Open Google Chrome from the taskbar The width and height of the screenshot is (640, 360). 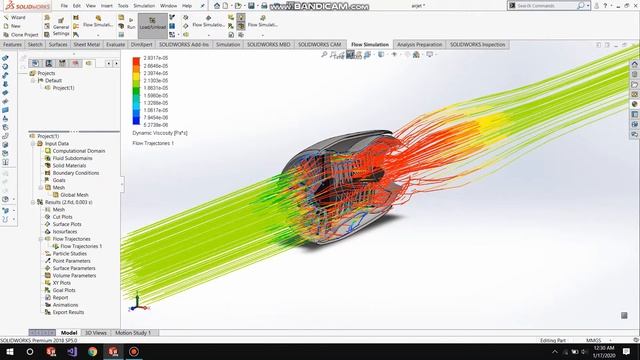[x=92, y=352]
